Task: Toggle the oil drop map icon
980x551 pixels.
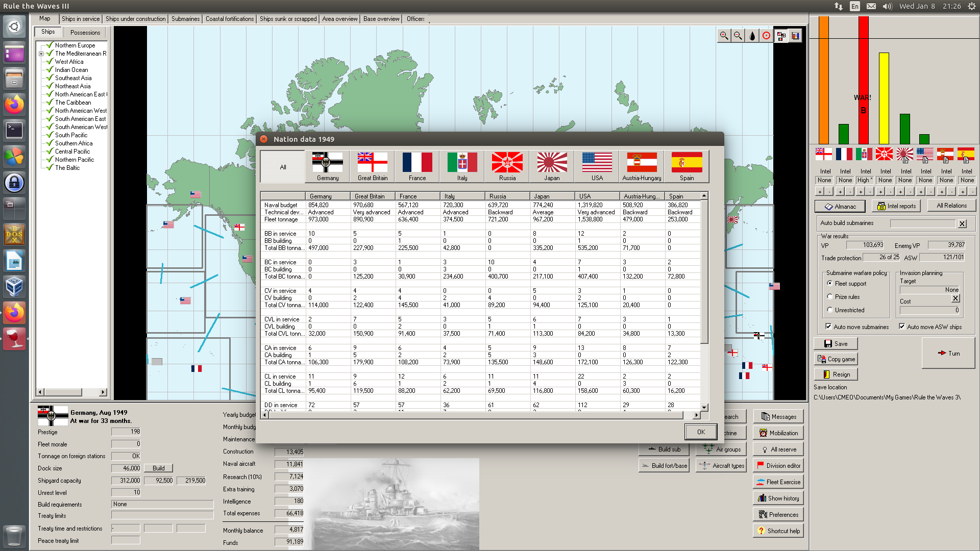Action: point(752,36)
